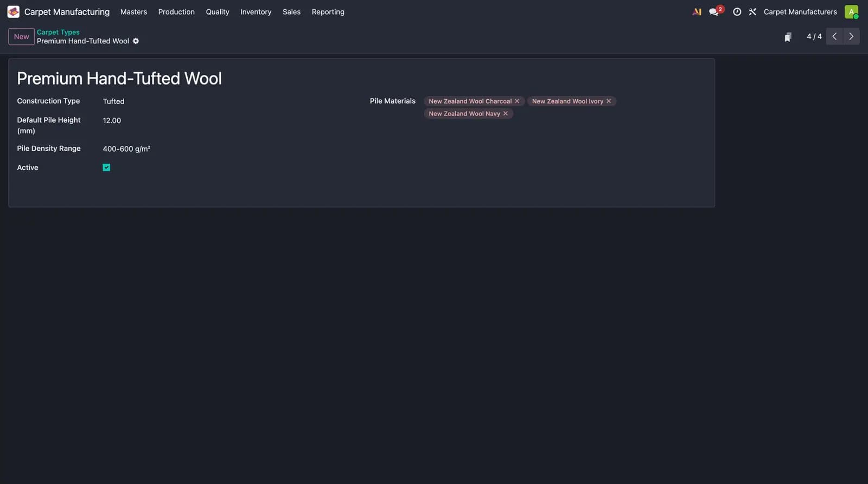868x484 pixels.
Task: Remove the New Zealand Wool Navy tag
Action: click(506, 114)
